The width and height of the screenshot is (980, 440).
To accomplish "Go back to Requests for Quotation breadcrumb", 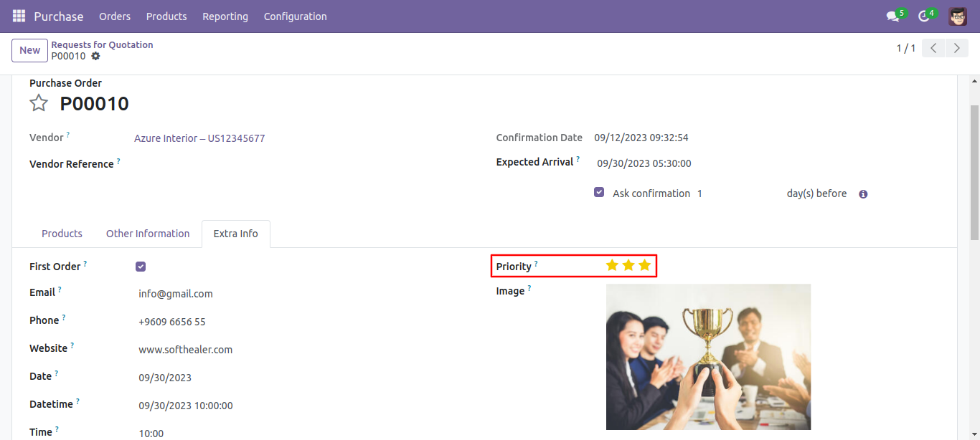I will [x=102, y=44].
